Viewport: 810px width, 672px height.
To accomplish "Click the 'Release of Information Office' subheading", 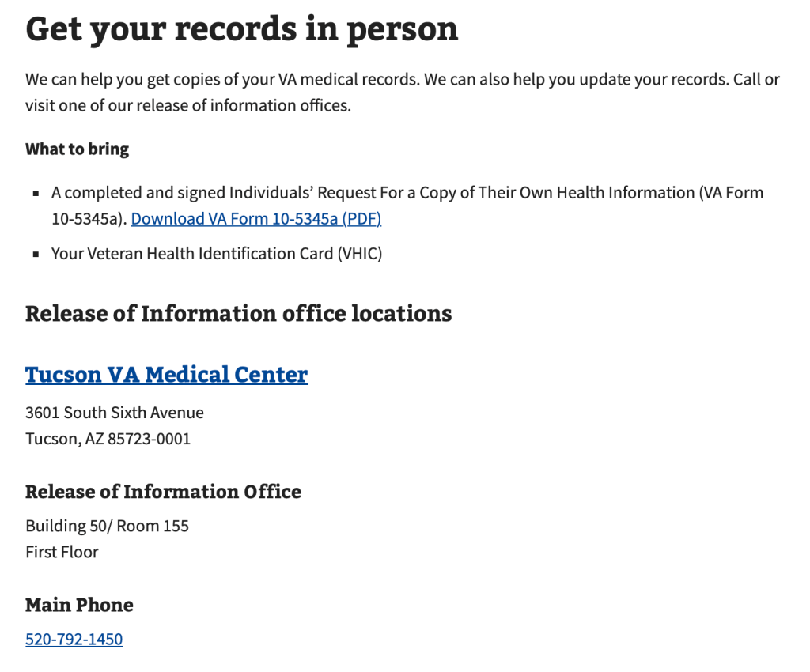I will coord(163,491).
